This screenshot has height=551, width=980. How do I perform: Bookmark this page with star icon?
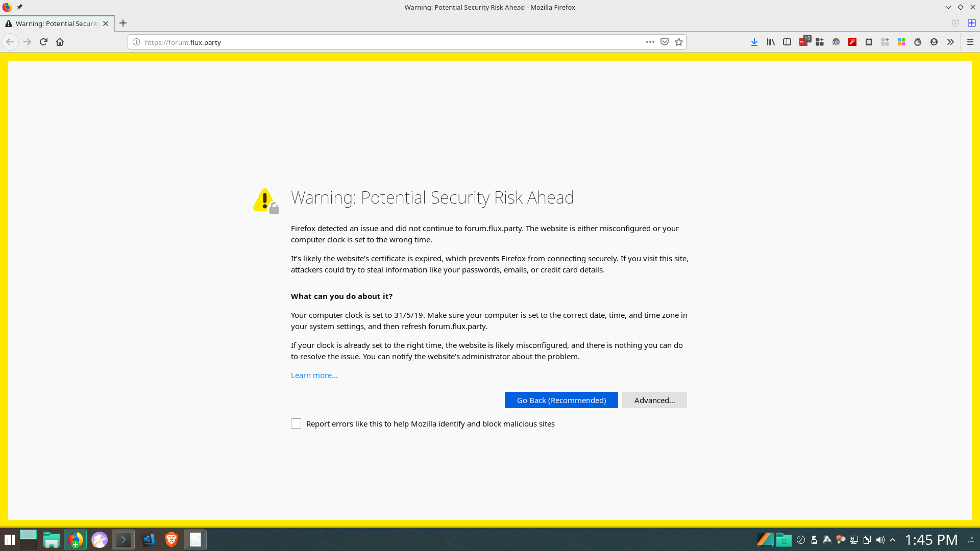678,42
